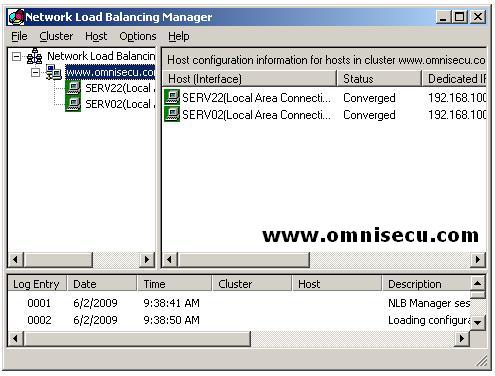The width and height of the screenshot is (495, 376).
Task: Select www.omnisecu.com cluster in tree
Action: click(x=110, y=72)
